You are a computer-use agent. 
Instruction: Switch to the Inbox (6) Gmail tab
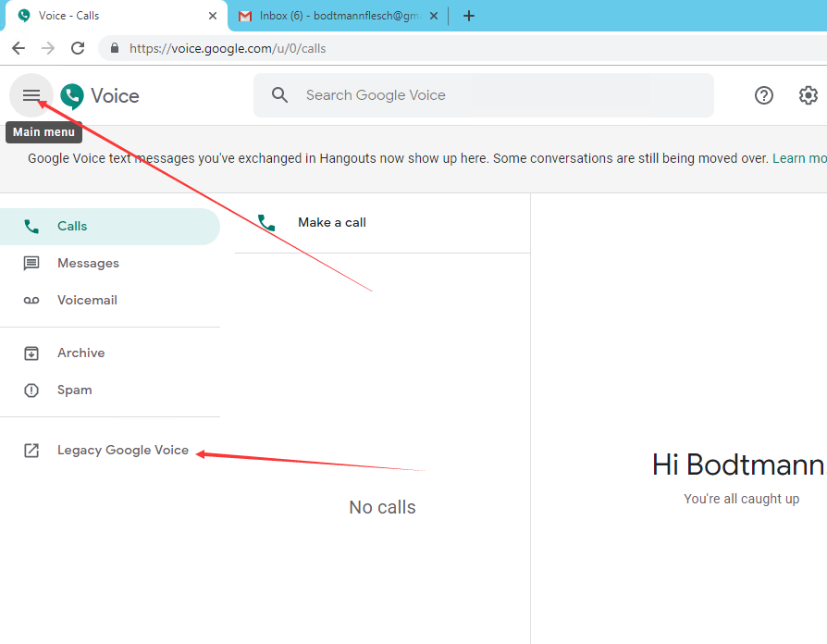point(338,16)
